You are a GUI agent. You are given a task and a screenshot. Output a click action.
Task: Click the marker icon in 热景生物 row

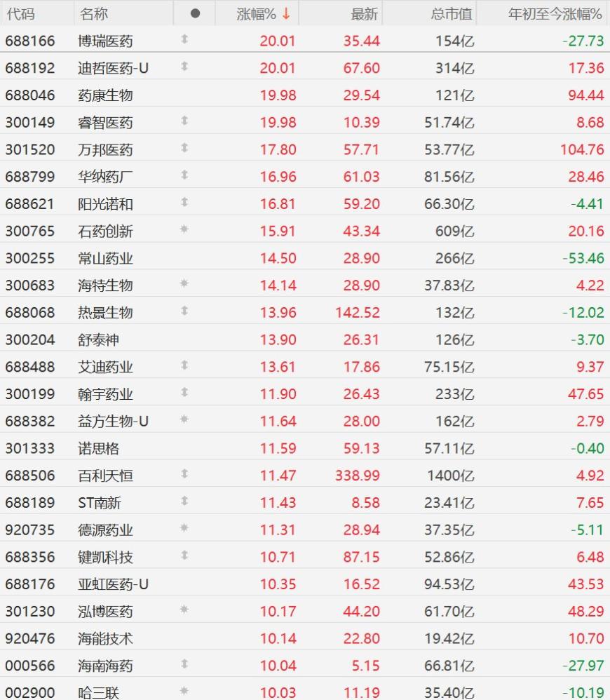pos(184,311)
